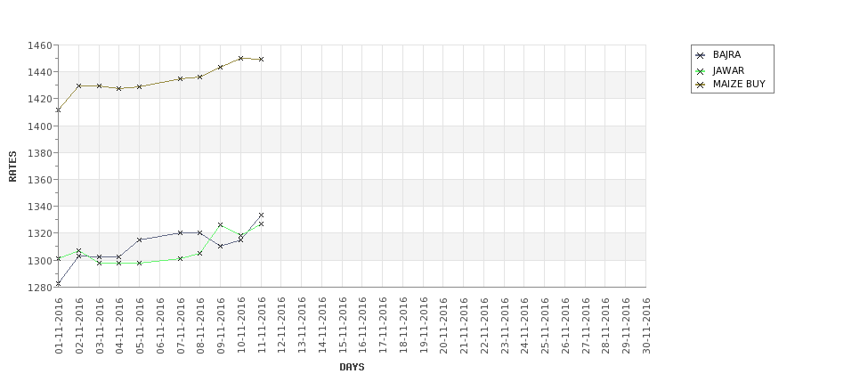
Task: Pick the MAIZE BUY point on 01-11-2016
Action: click(x=59, y=110)
